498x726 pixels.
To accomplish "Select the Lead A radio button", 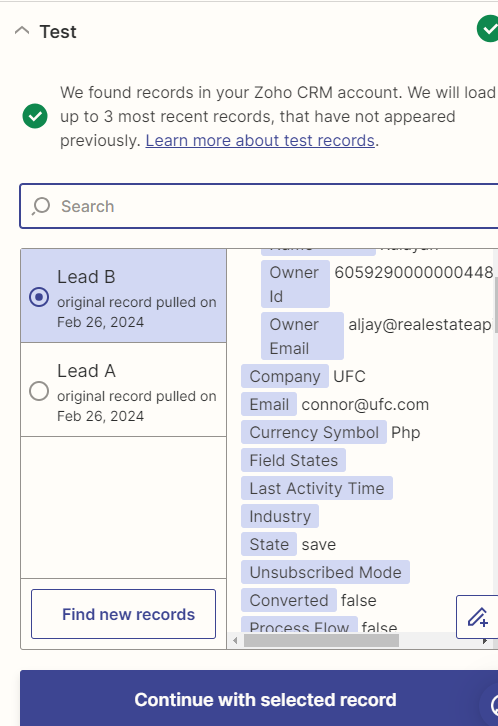I will tap(39, 391).
